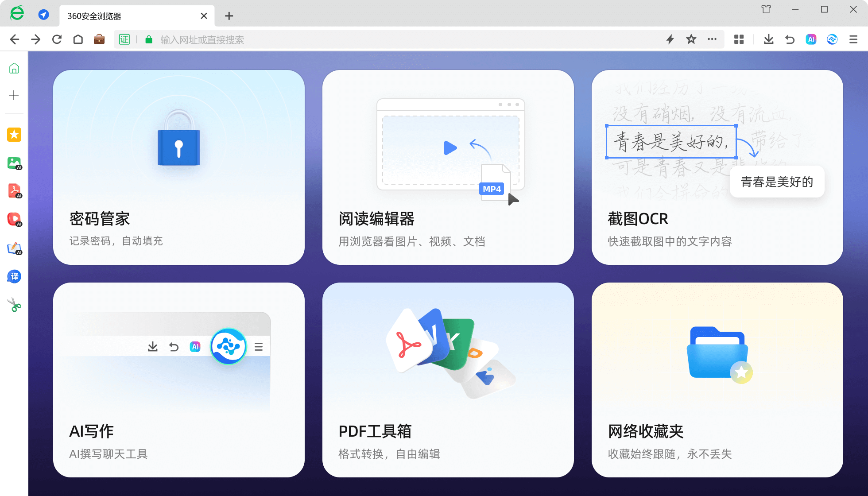Open the AI video tool in sidebar
The image size is (868, 496).
(x=14, y=219)
